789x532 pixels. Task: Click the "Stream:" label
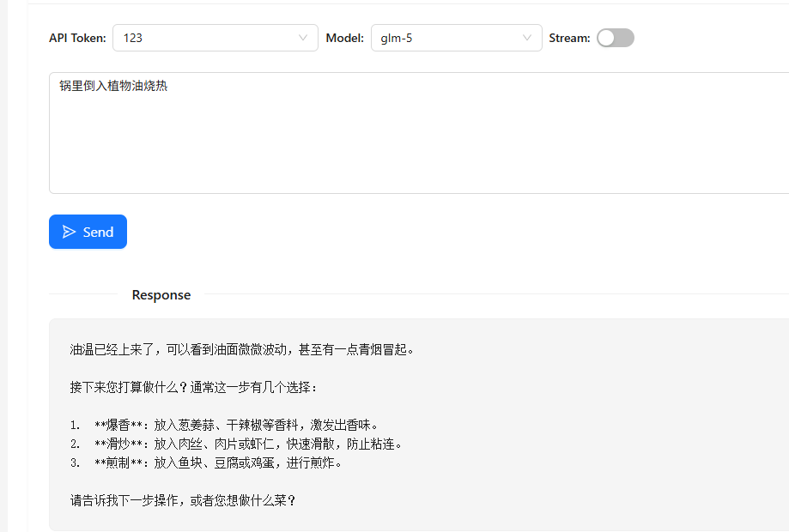(569, 38)
